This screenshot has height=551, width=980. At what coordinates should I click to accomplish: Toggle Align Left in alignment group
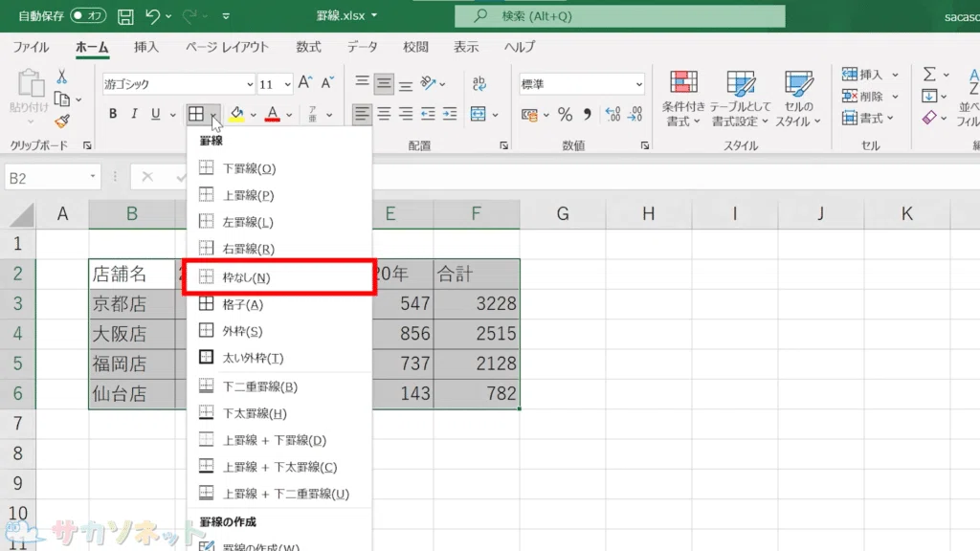point(361,114)
